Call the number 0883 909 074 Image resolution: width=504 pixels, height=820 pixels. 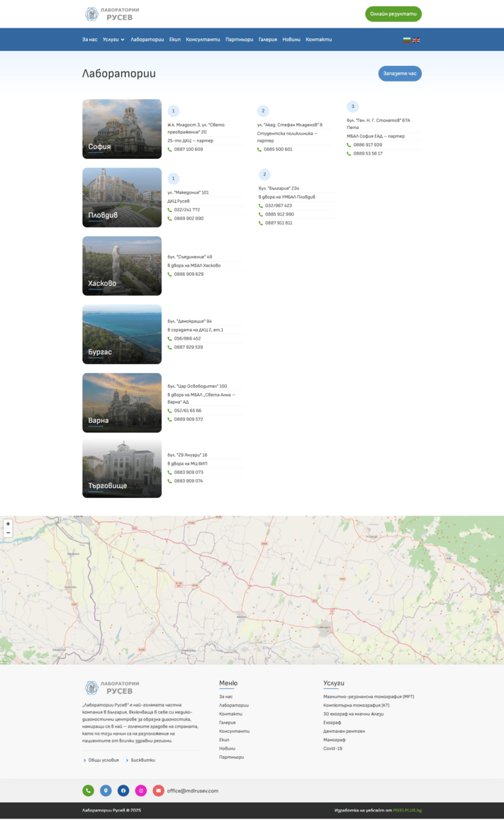[x=189, y=481]
